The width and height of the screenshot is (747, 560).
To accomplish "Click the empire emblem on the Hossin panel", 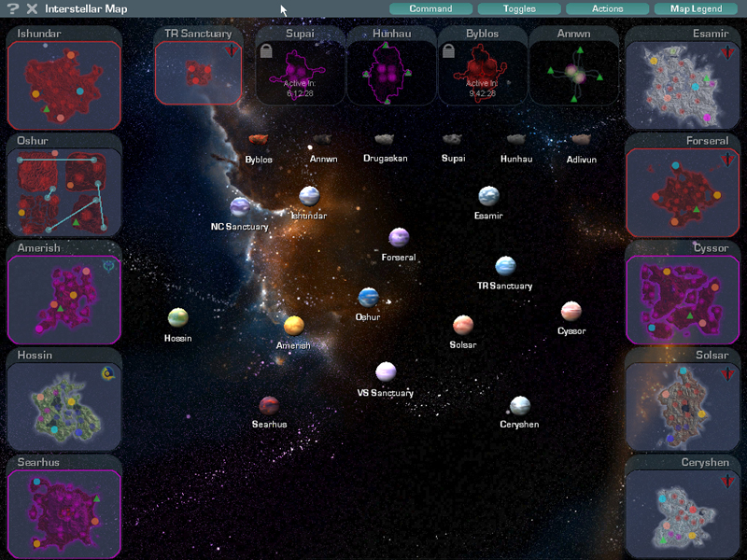I will pyautogui.click(x=108, y=373).
